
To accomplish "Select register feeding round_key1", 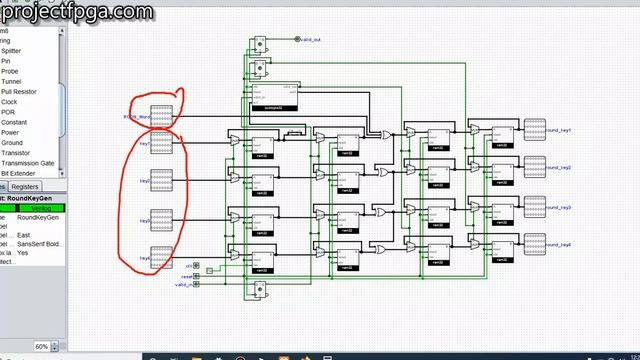I will (x=502, y=137).
